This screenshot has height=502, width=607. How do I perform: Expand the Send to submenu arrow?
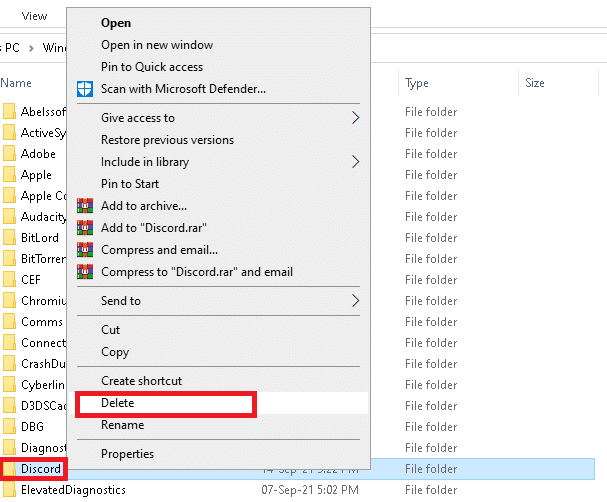point(355,301)
